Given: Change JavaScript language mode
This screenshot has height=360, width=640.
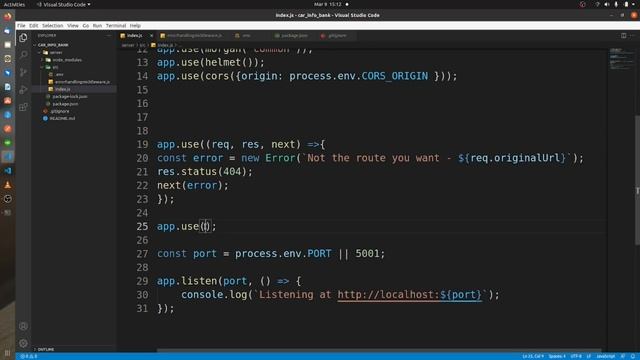Looking at the screenshot, I should 606,356.
